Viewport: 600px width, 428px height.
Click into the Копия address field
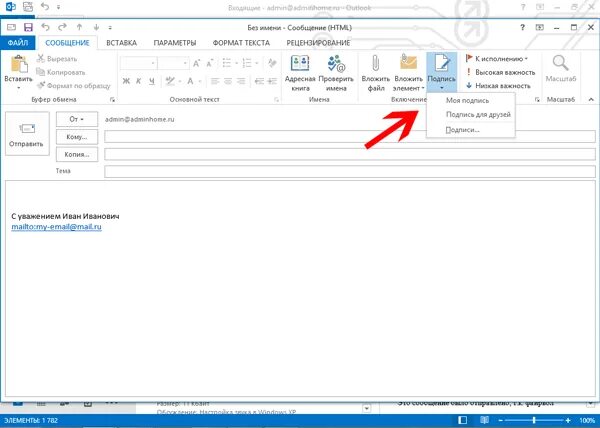click(350, 154)
